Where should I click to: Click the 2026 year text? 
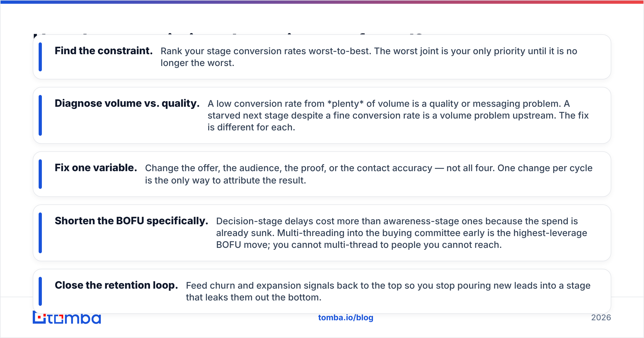click(601, 318)
